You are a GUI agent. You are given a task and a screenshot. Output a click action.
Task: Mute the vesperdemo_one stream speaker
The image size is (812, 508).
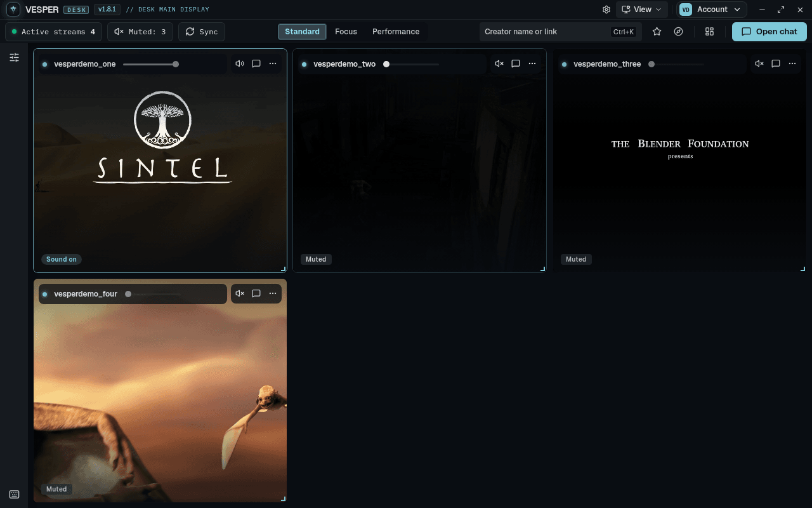tap(240, 63)
